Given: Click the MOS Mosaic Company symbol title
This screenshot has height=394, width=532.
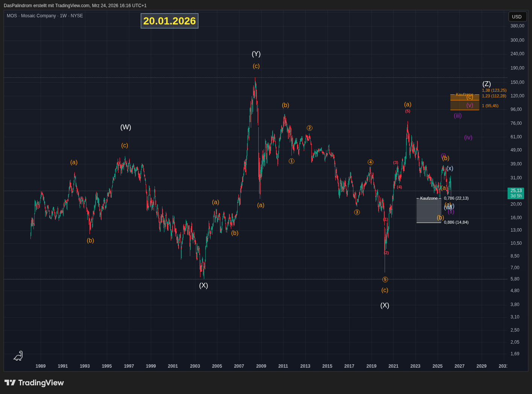Looking at the screenshot, I should pos(45,16).
